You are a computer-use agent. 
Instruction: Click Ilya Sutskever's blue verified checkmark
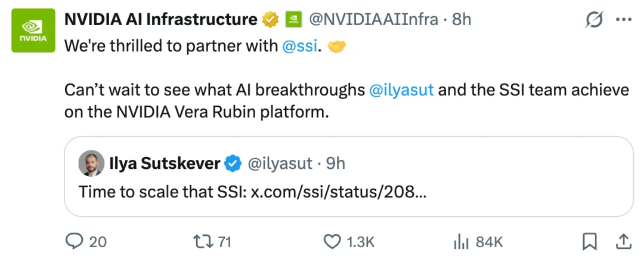(233, 164)
